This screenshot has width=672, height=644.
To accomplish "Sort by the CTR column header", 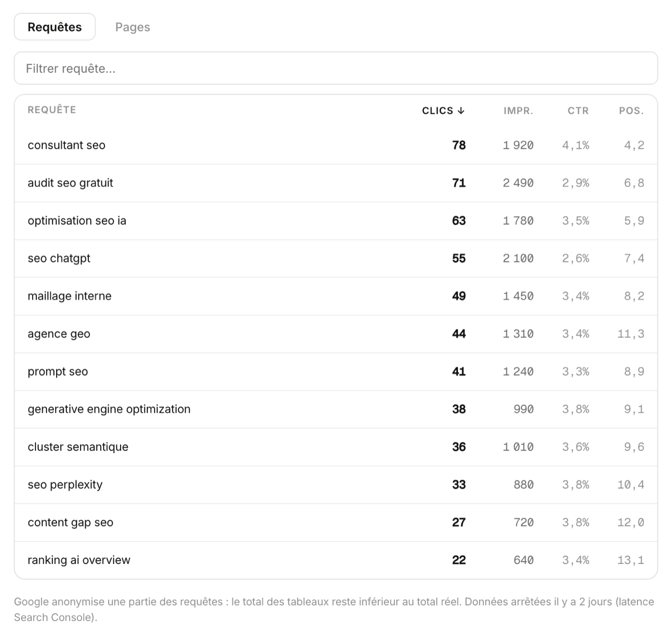I will pos(578,111).
